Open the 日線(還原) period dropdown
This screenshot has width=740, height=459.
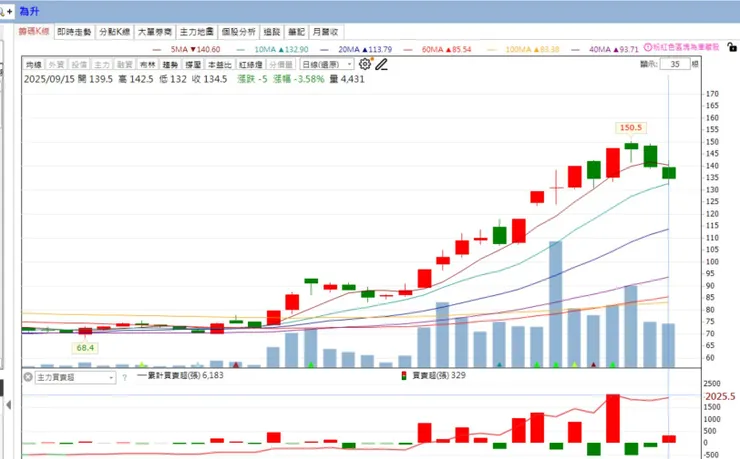(327, 64)
